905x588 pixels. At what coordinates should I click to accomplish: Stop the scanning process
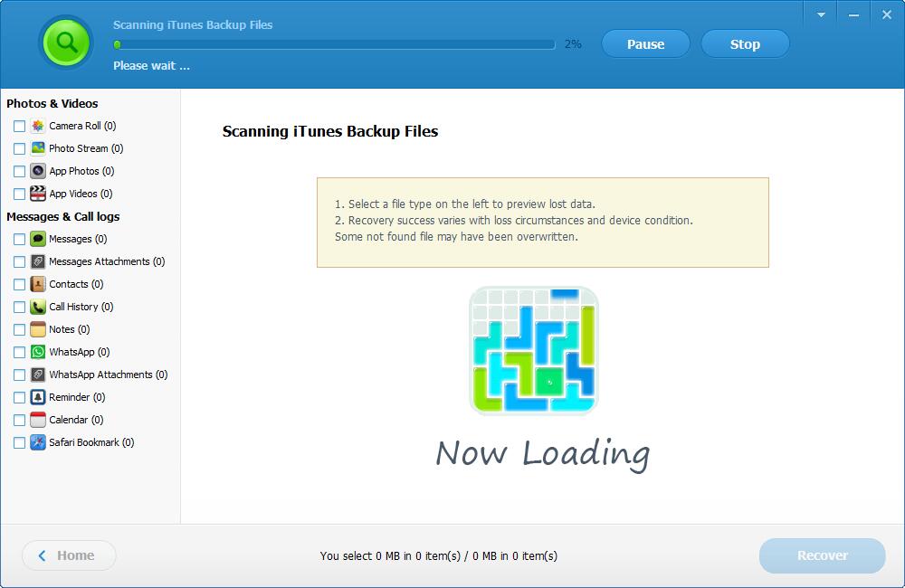[x=745, y=43]
